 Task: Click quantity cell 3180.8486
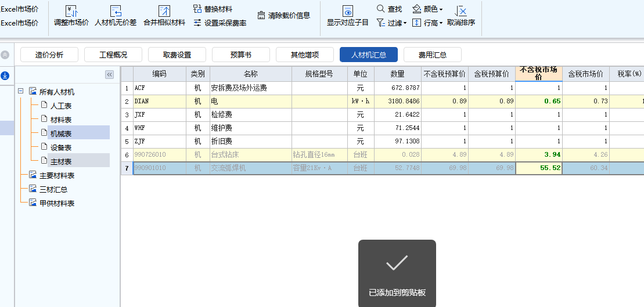coord(397,102)
